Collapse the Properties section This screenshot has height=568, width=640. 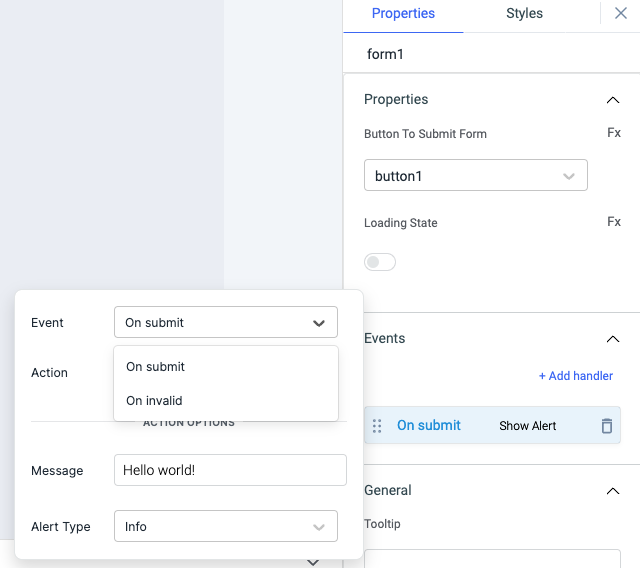pos(613,100)
